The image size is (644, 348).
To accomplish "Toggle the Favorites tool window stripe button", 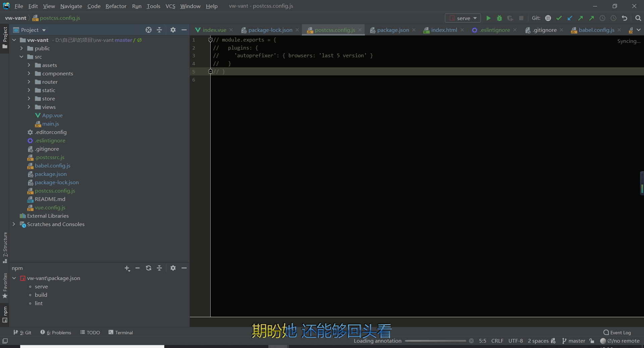I will pyautogui.click(x=5, y=286).
